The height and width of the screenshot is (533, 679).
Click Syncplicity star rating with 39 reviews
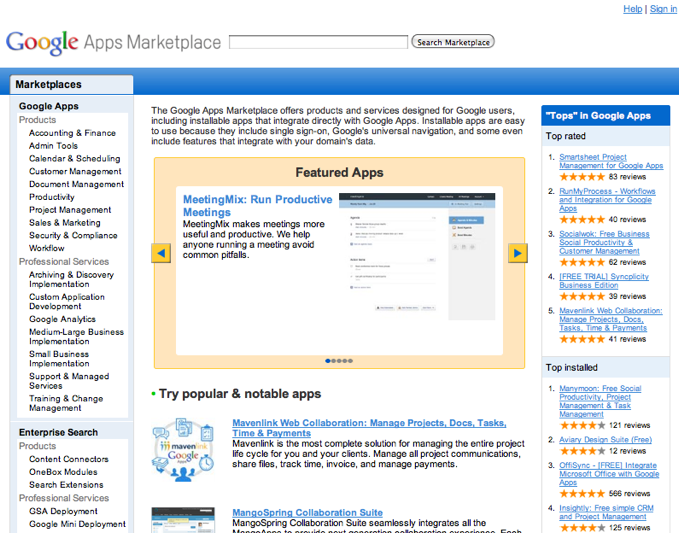582,297
